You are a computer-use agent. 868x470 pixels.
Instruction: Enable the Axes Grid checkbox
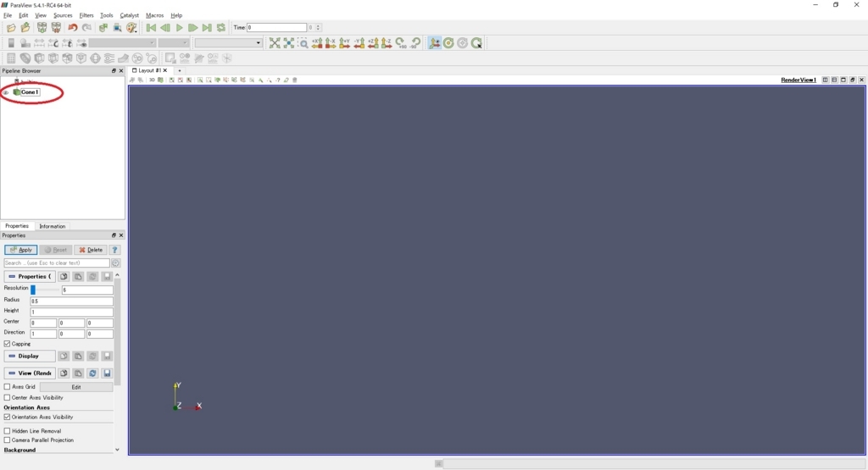click(7, 387)
